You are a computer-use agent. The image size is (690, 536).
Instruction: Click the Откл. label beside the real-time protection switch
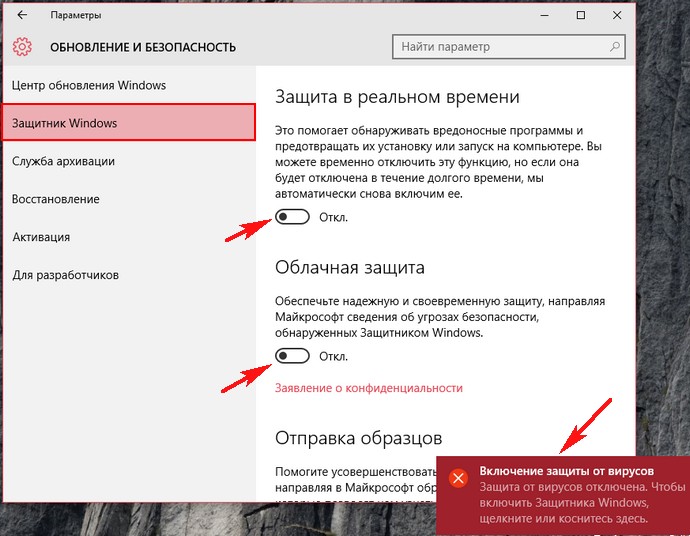point(333,217)
